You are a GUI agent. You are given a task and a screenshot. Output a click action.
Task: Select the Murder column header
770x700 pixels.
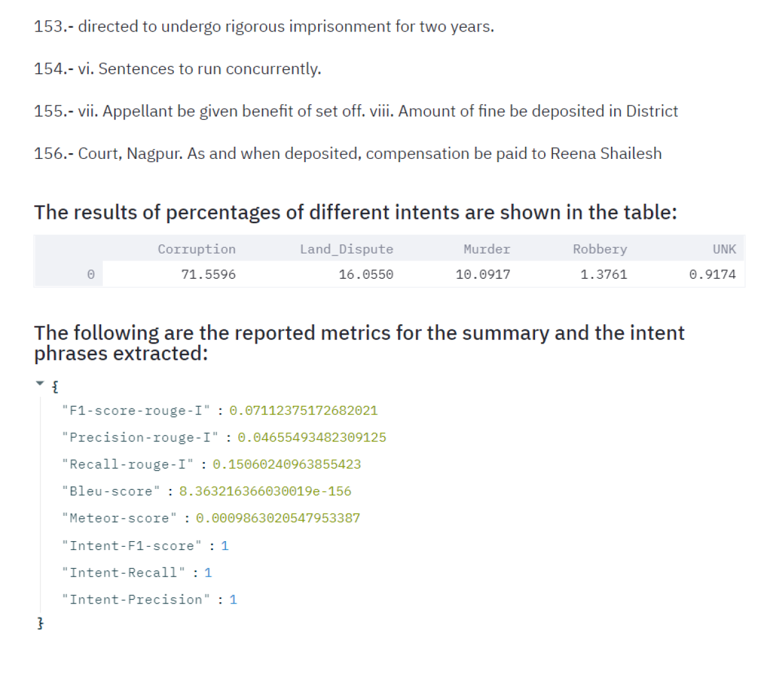point(487,249)
